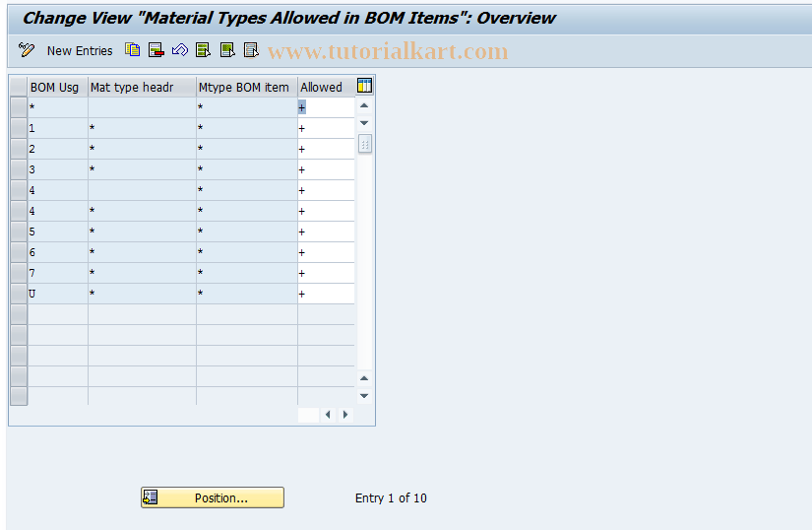Viewport: 812px width, 530px height.
Task: Click Mtype BOM item cell in row 5
Action: [x=247, y=232]
